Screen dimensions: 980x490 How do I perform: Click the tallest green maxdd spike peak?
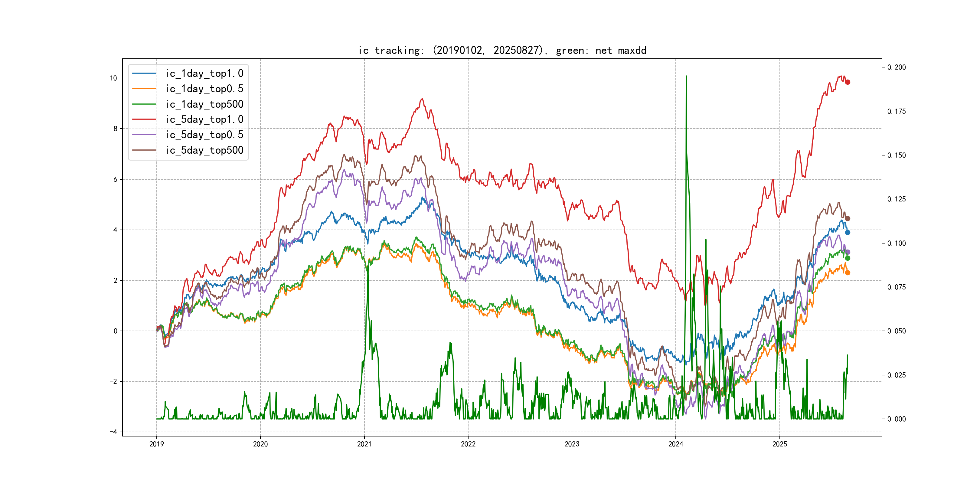tap(686, 77)
